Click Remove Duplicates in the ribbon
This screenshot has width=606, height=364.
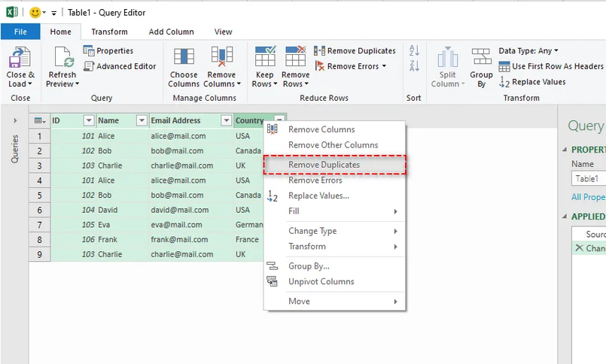point(355,50)
